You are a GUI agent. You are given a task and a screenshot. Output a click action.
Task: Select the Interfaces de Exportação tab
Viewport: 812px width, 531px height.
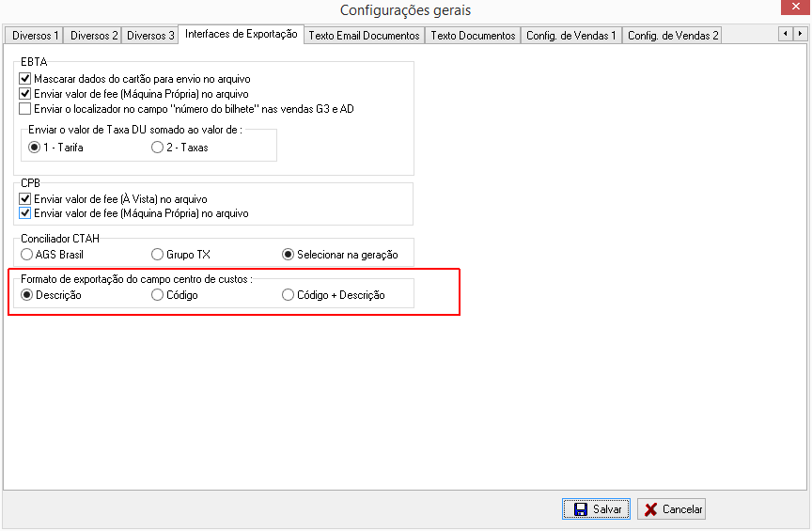point(242,34)
